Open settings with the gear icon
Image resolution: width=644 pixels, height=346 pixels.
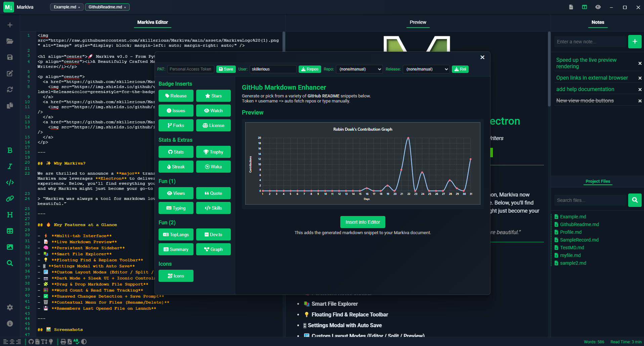click(10, 307)
